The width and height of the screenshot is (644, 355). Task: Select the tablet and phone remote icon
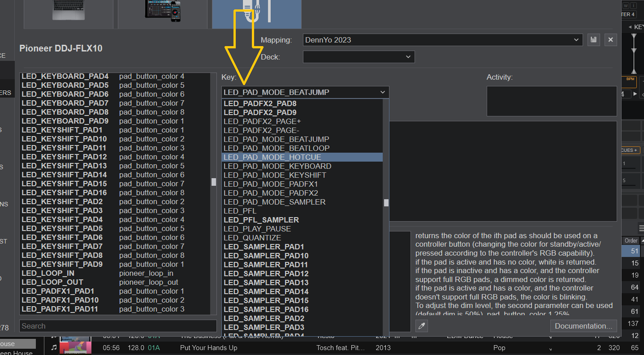tap(163, 11)
